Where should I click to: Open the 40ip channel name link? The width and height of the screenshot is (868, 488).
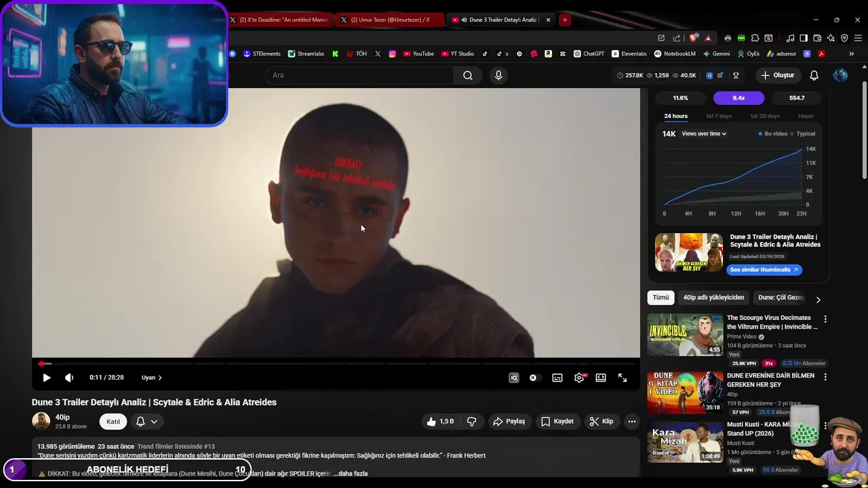tap(62, 418)
